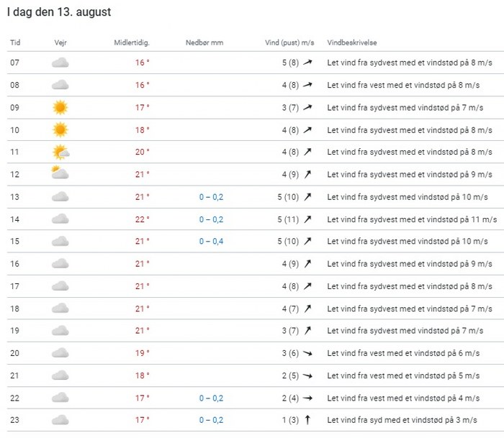Click the Nedbør mm column header
Image resolution: width=504 pixels, height=438 pixels.
(x=204, y=42)
